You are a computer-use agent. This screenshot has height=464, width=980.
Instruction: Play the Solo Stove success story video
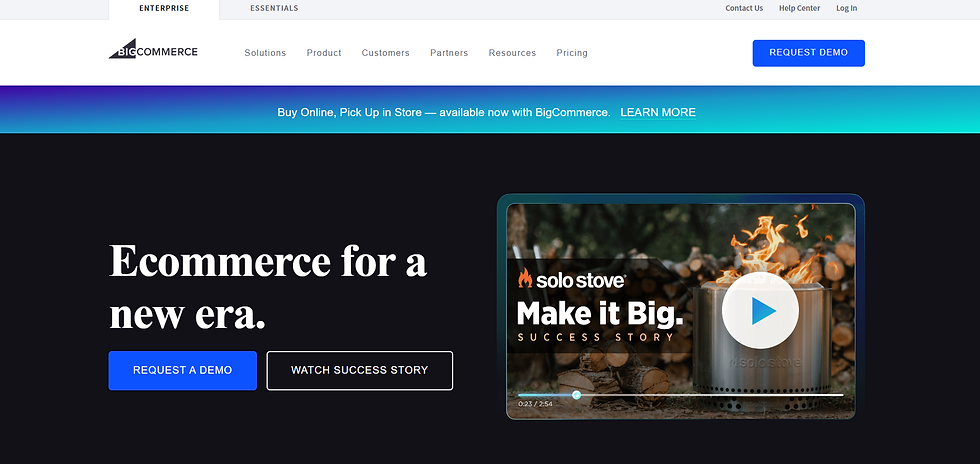click(x=760, y=311)
